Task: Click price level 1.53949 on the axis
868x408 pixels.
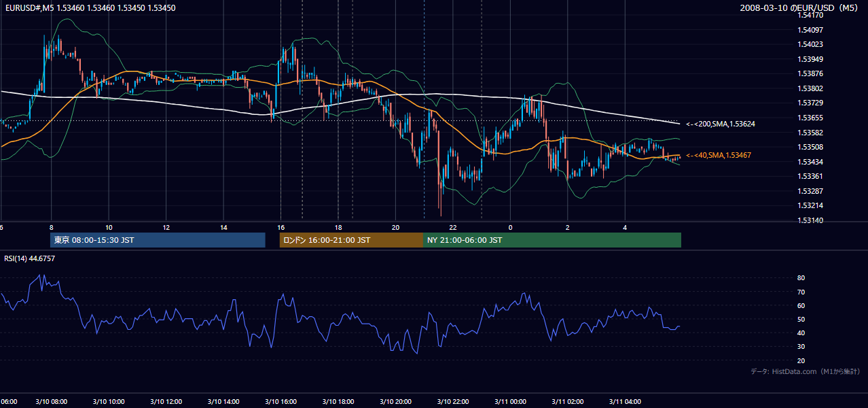Action: pyautogui.click(x=810, y=59)
